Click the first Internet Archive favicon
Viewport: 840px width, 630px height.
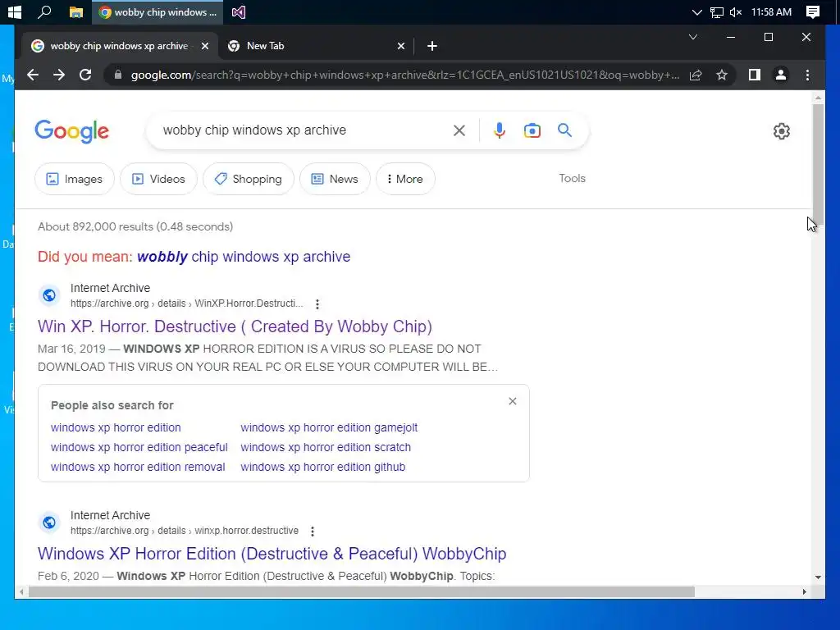pos(49,295)
